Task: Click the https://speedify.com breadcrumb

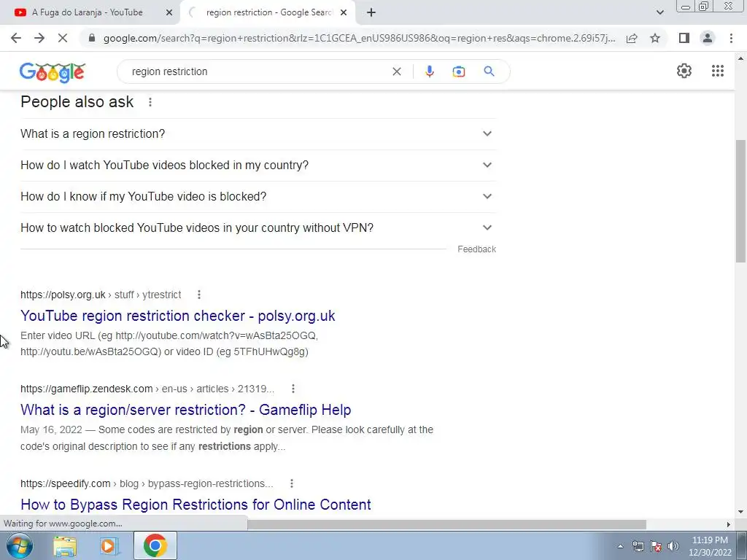Action: (x=65, y=483)
